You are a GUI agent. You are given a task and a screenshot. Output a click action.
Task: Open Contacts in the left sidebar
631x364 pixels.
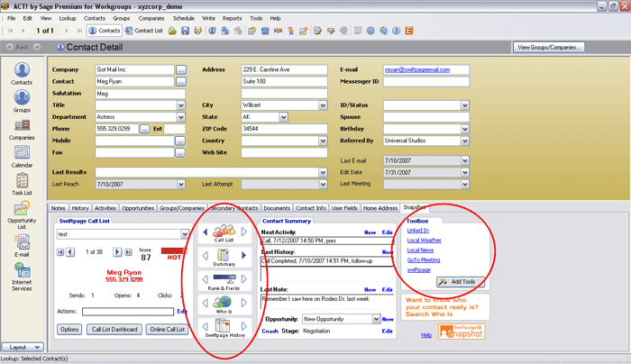[22, 74]
